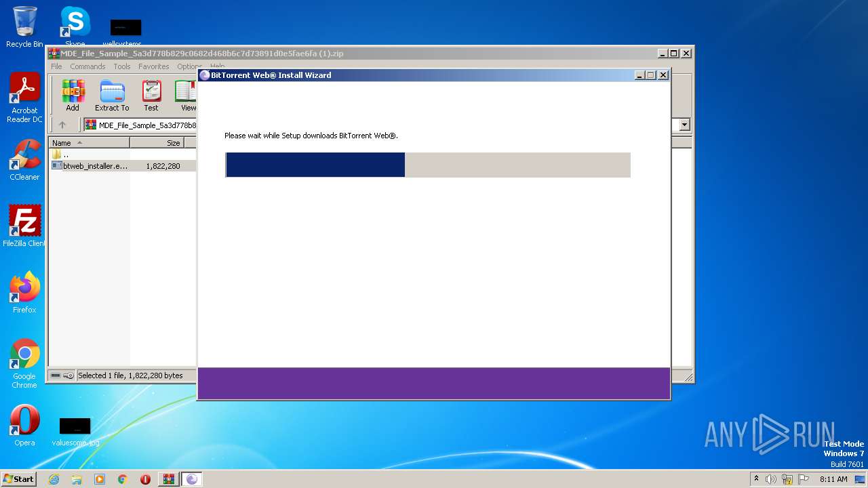Screen dimensions: 868x488
Task: Open valuesome.jpg desktop file
Action: 75,431
